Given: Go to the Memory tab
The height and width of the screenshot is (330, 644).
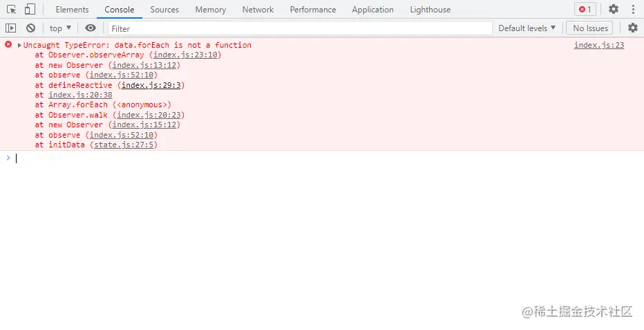Looking at the screenshot, I should 210,10.
